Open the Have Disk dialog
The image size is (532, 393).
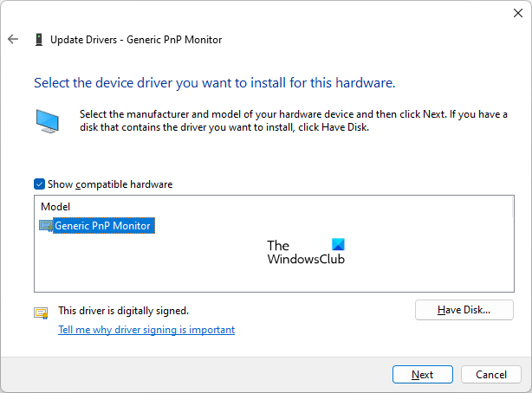(464, 310)
